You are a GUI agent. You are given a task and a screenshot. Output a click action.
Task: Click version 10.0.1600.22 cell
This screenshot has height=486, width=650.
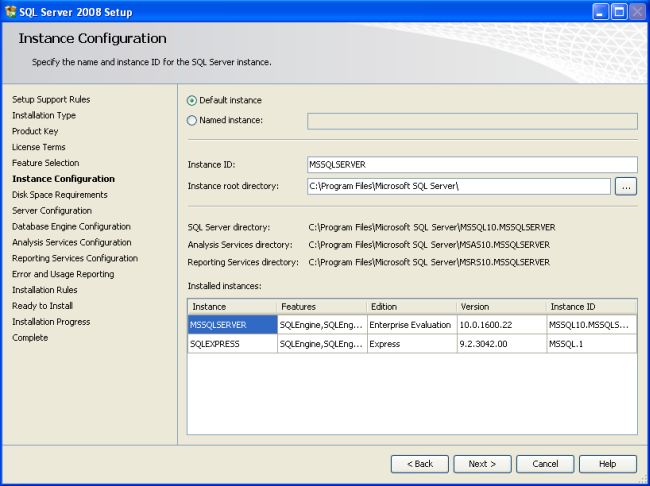pos(502,325)
